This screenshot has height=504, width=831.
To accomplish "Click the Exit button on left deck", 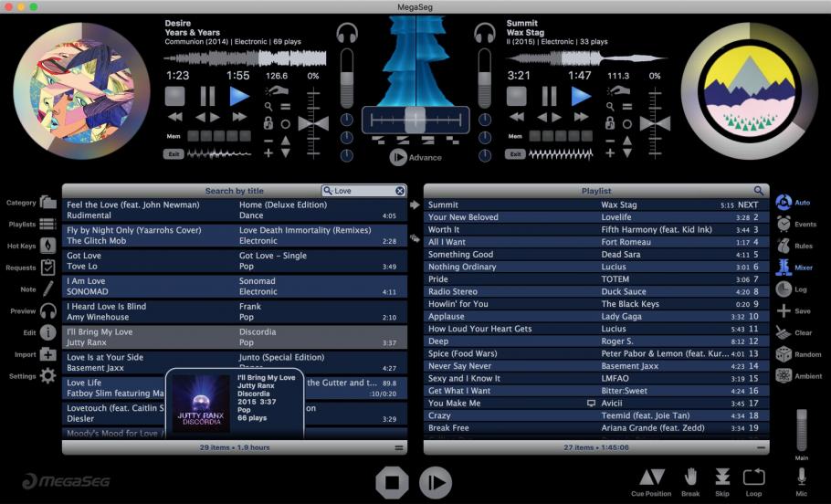I will click(174, 154).
